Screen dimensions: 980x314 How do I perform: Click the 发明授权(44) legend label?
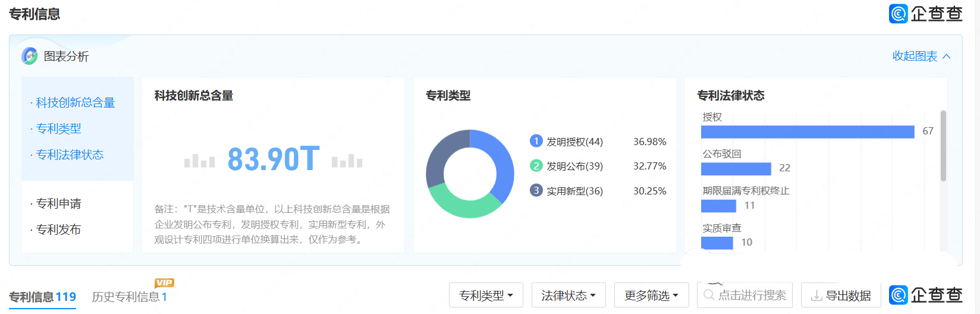point(574,142)
